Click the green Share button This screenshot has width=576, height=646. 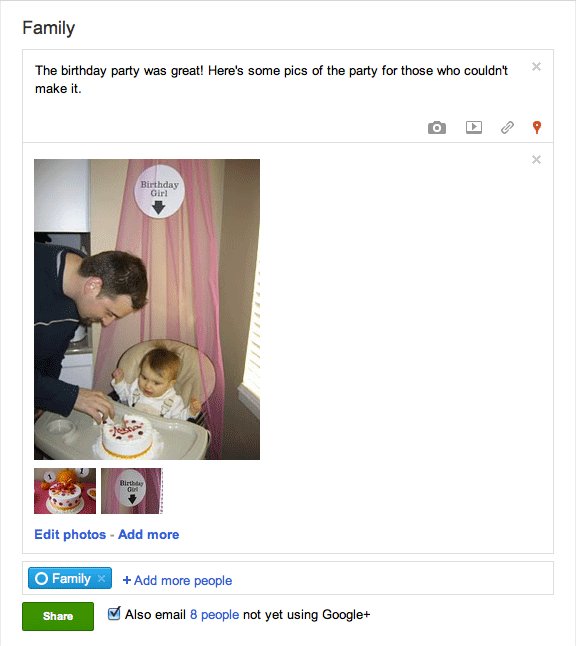tap(58, 616)
